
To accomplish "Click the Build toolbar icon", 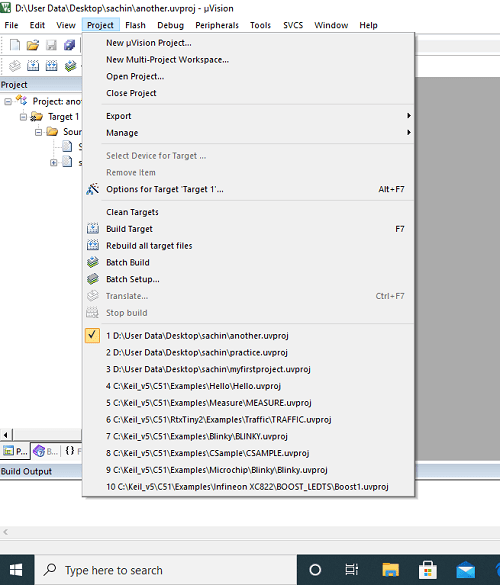I will click(x=33, y=66).
